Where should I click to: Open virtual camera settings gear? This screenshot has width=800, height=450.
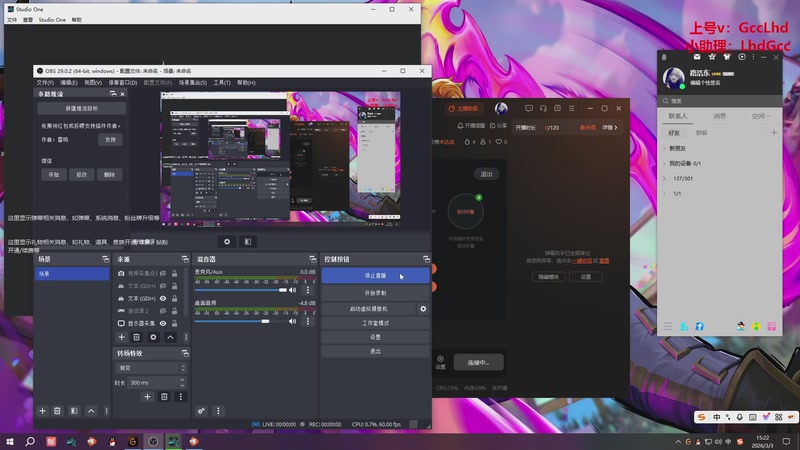tap(423, 309)
